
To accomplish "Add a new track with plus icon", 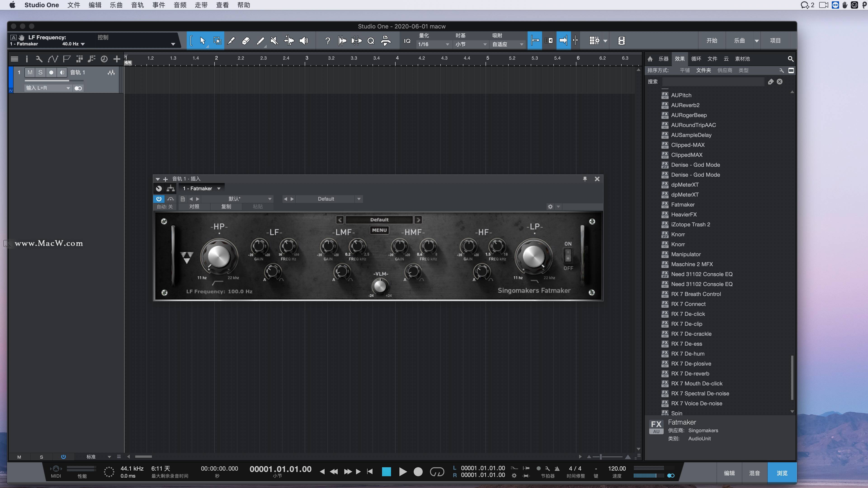I will point(117,59).
